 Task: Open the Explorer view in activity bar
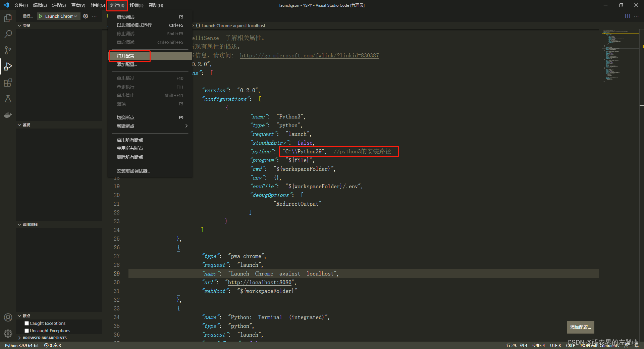click(x=8, y=18)
